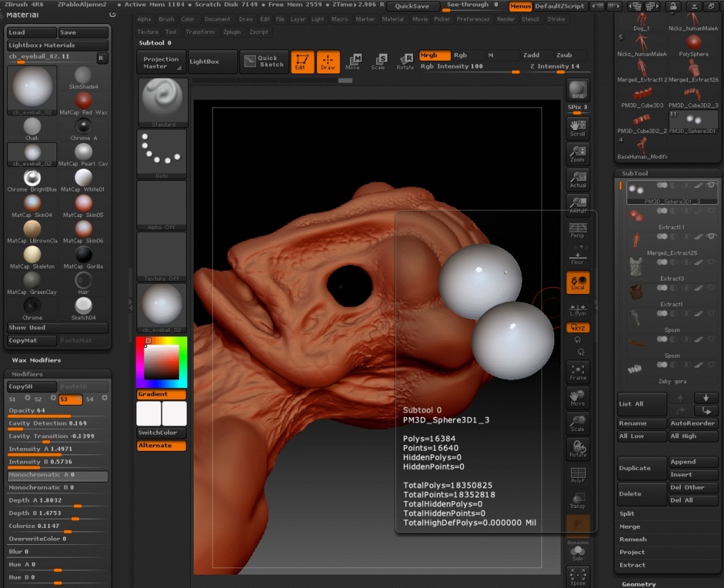This screenshot has height=588, width=724.
Task: Open the Preferences menu
Action: point(472,19)
